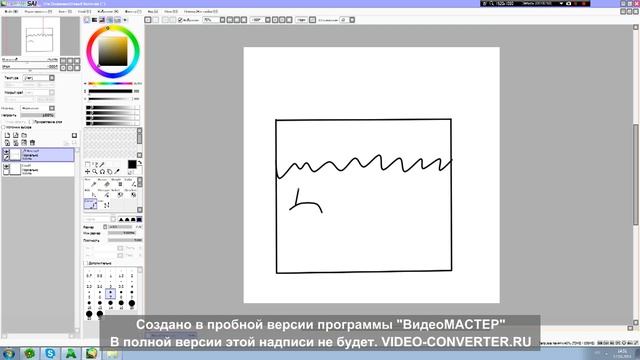The image size is (640, 360).
Task: Select the eyedropper color picker tool
Action: point(117,172)
